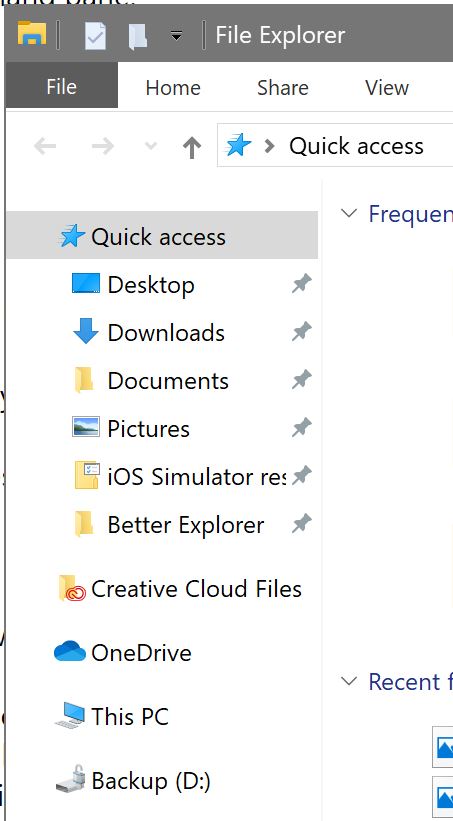Switch to the Home ribbon tab
This screenshot has height=821, width=453.
tap(173, 87)
